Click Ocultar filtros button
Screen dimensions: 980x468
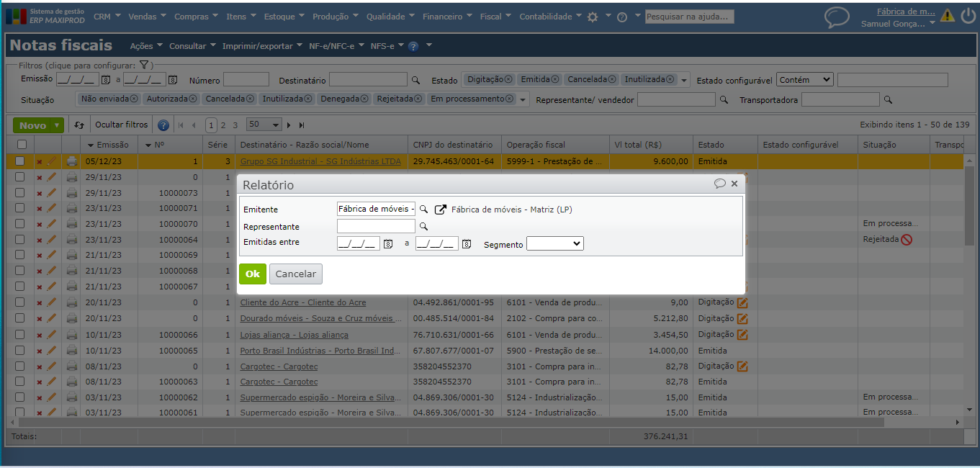pos(122,125)
